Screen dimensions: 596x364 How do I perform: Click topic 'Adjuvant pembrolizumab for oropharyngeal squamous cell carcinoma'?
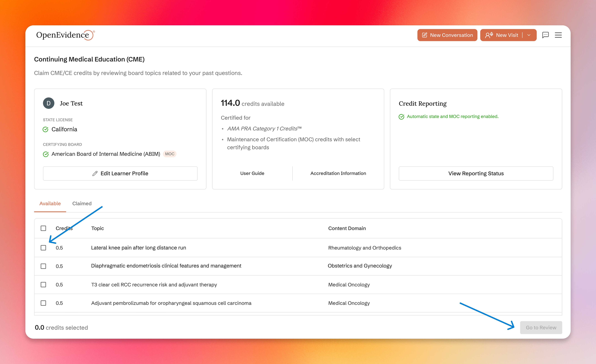(x=171, y=303)
